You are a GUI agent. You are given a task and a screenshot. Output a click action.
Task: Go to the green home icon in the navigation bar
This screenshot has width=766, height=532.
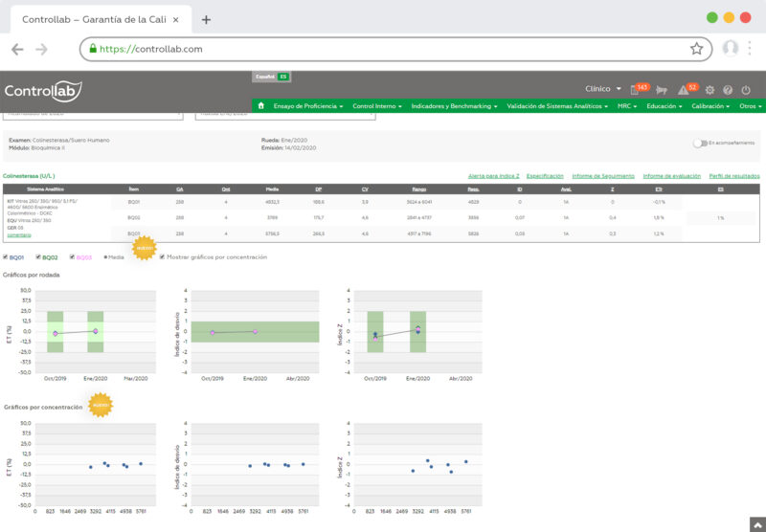260,105
